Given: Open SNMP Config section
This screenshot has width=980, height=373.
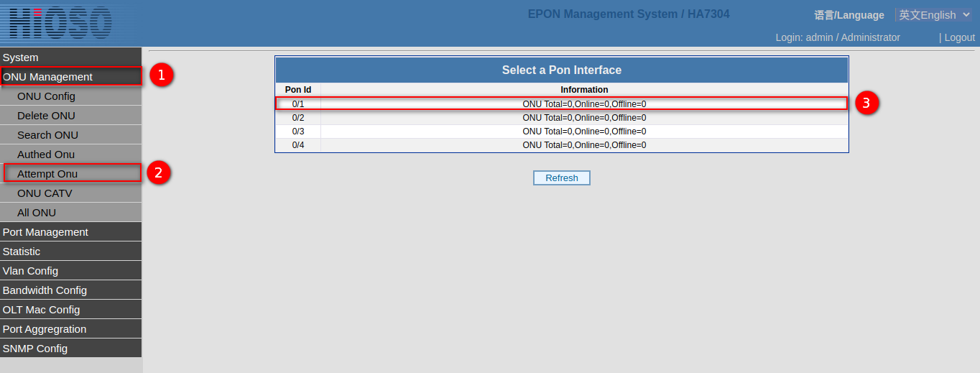Looking at the screenshot, I should point(35,349).
